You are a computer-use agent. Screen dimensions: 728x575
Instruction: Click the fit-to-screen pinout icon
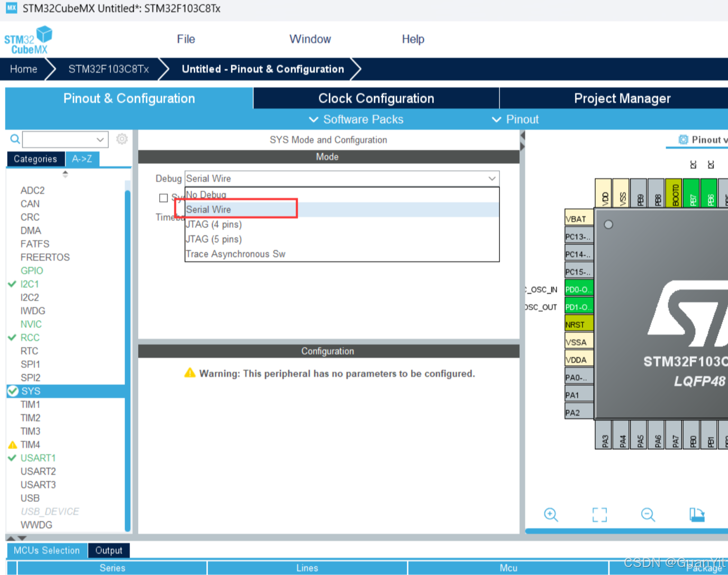599,515
